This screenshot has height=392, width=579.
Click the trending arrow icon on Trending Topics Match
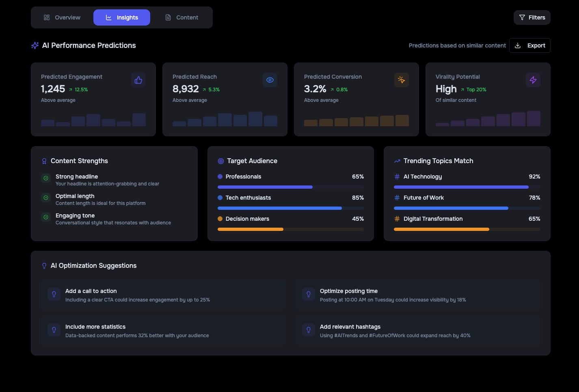pyautogui.click(x=397, y=161)
